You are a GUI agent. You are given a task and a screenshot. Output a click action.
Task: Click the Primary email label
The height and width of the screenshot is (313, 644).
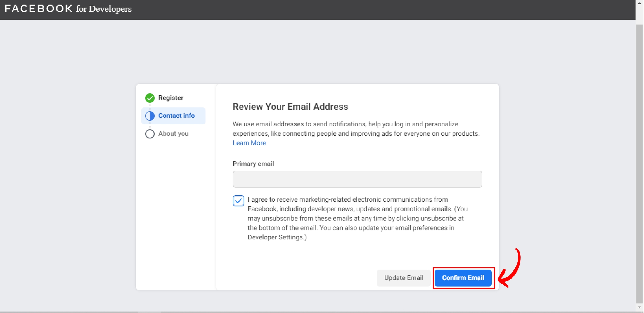pos(253,164)
